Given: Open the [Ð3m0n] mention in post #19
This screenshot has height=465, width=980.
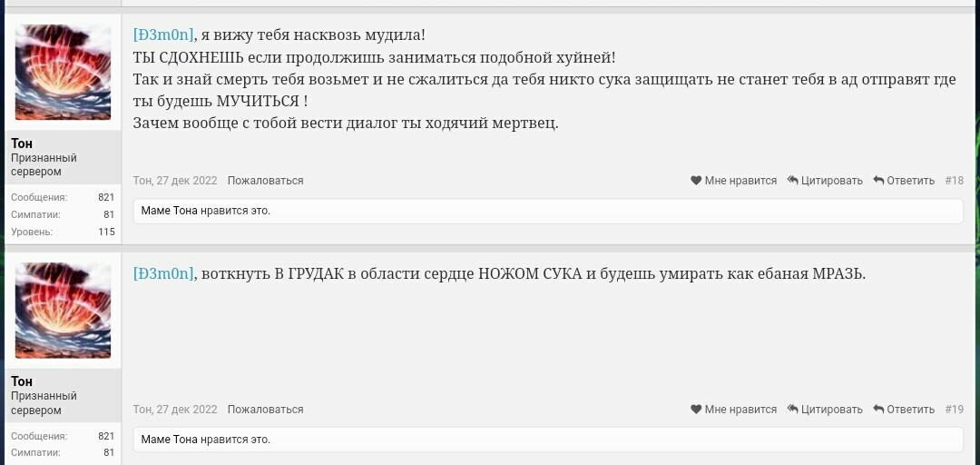Looking at the screenshot, I should pos(163,273).
